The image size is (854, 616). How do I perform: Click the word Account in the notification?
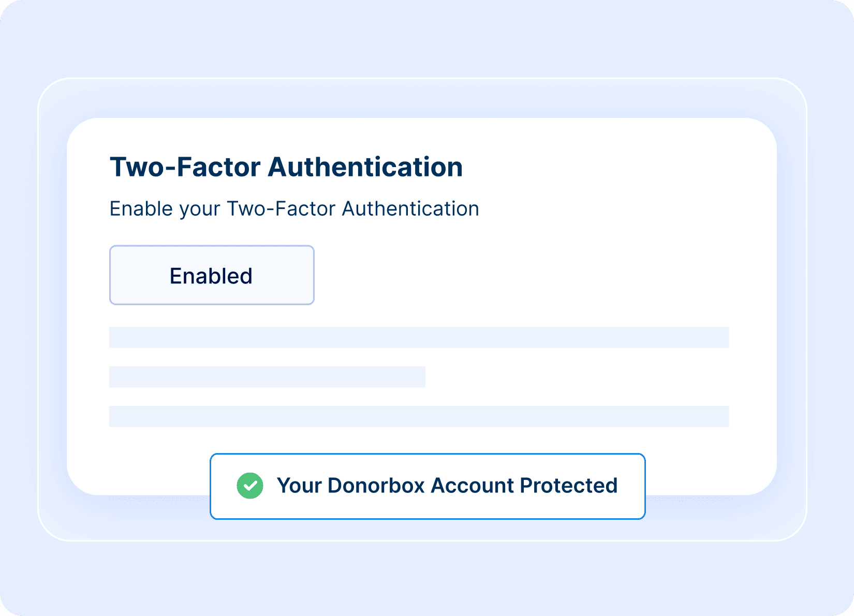tap(472, 486)
